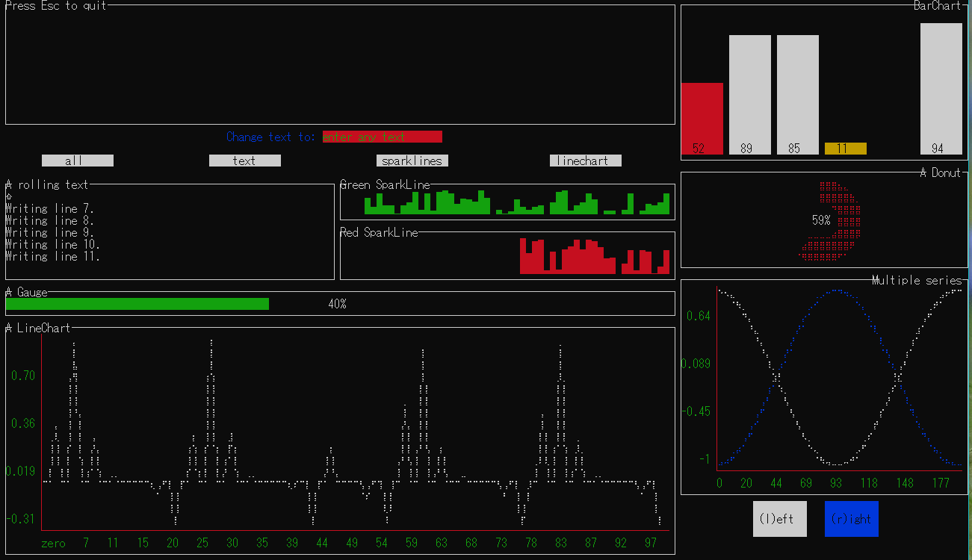Click the 59 label on LineChart X axis
The height and width of the screenshot is (560, 972).
point(412,543)
